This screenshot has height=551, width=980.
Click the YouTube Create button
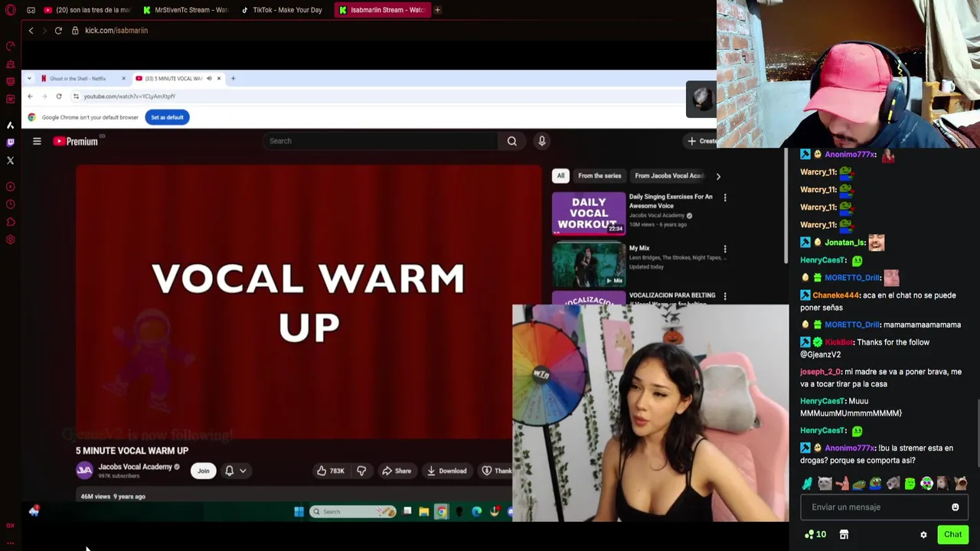(701, 141)
